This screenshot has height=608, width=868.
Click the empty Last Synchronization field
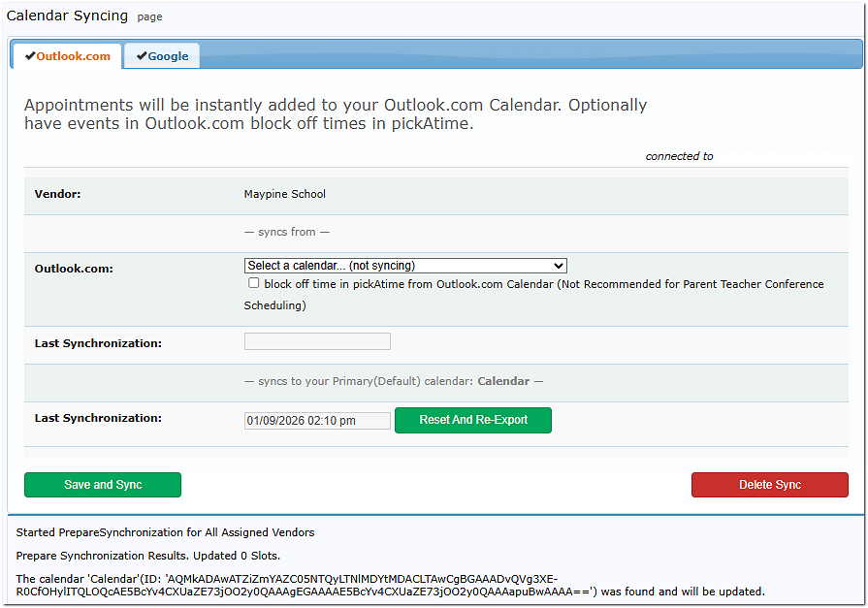pos(317,341)
